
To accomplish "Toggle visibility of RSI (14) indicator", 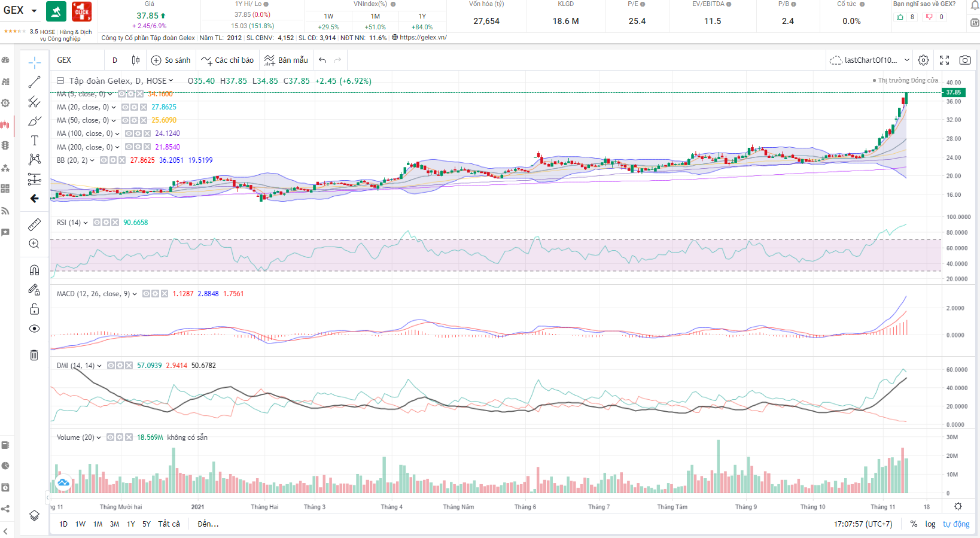I will tap(97, 223).
